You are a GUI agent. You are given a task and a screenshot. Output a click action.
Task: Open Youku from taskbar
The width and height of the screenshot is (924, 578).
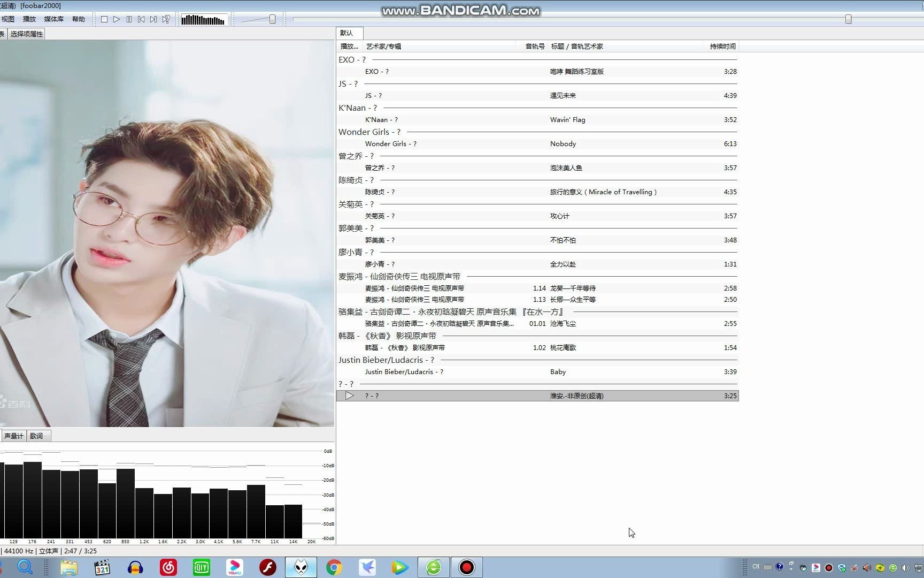point(235,567)
